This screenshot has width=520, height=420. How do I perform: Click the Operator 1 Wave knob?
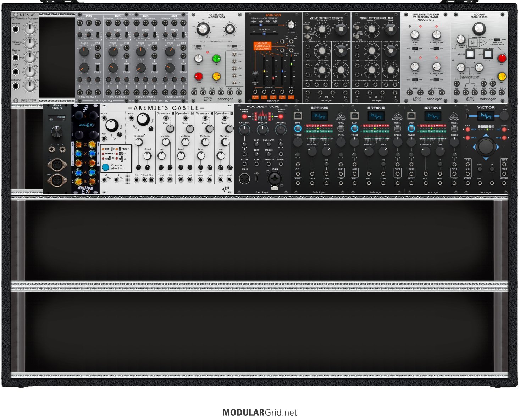pyautogui.click(x=170, y=129)
